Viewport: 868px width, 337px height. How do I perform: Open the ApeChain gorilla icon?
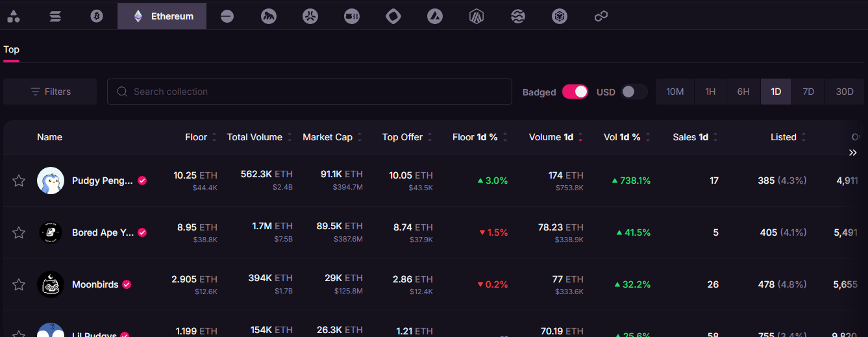[269, 16]
